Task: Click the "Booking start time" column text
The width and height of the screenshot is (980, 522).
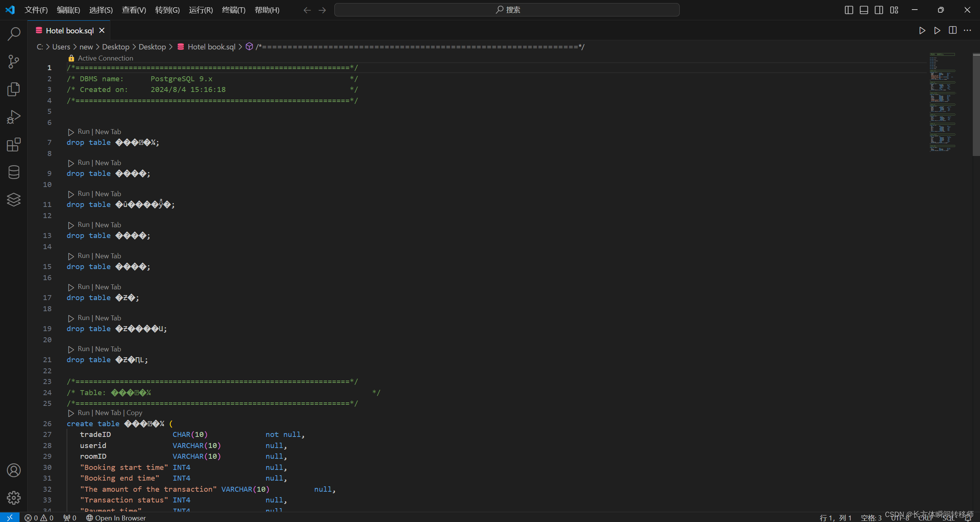Action: [x=124, y=467]
